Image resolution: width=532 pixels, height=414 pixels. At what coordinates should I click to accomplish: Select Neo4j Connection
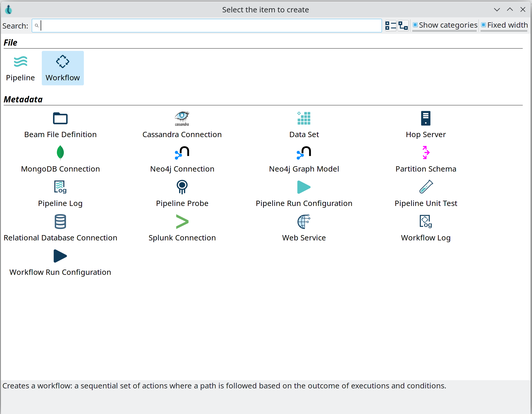(x=182, y=159)
